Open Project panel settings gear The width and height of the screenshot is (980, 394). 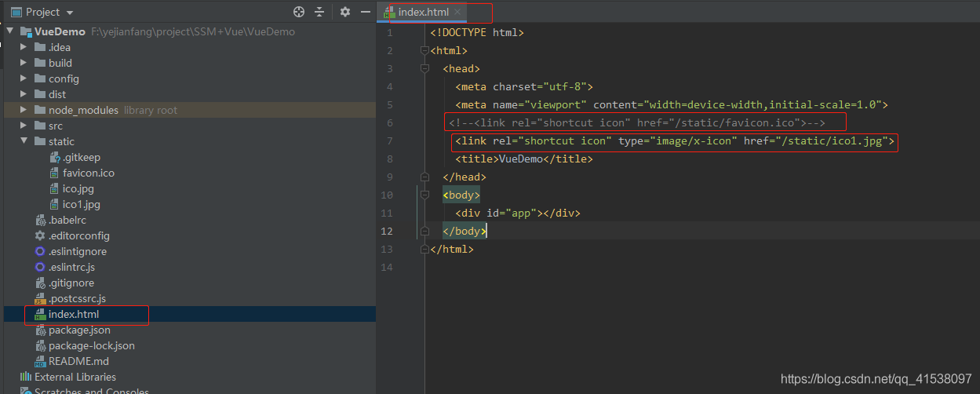345,12
